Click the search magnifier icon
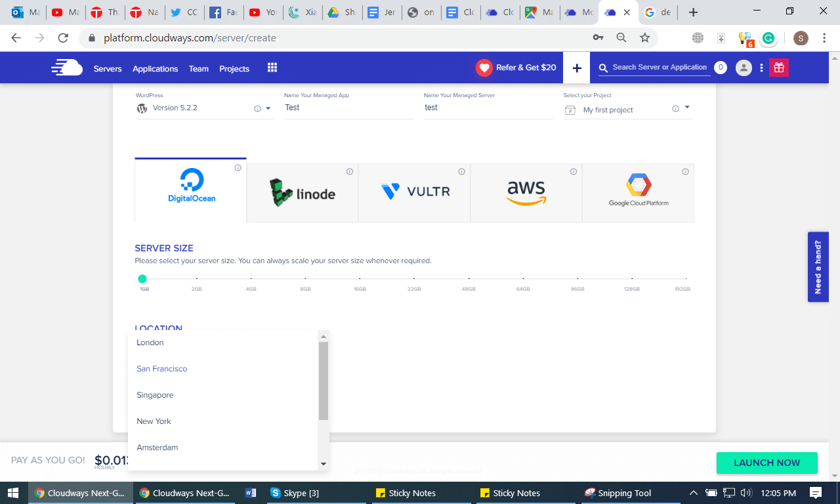The width and height of the screenshot is (840, 504). (x=603, y=68)
